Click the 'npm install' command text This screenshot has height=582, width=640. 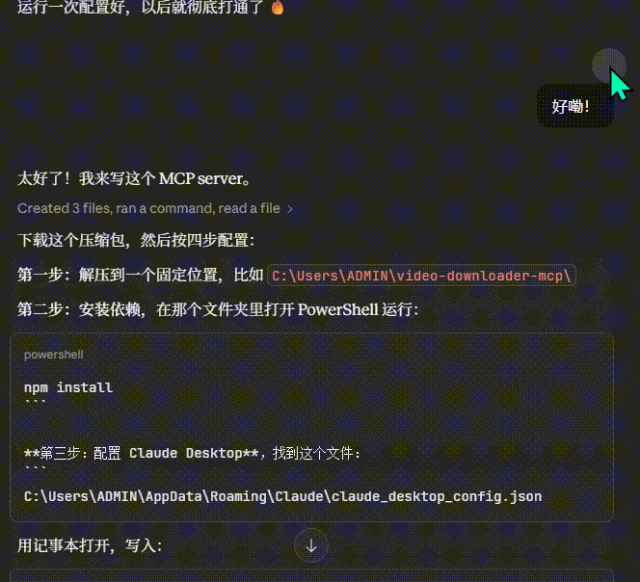[x=68, y=387]
